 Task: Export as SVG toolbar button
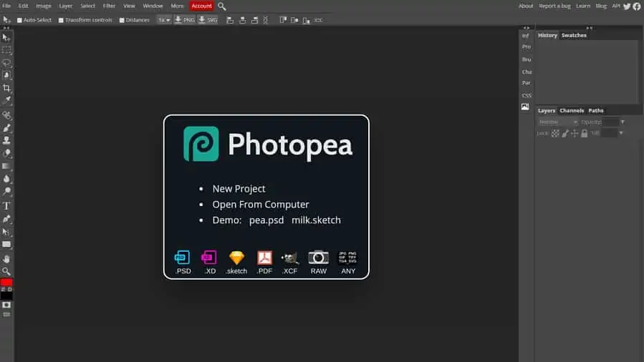pos(208,20)
